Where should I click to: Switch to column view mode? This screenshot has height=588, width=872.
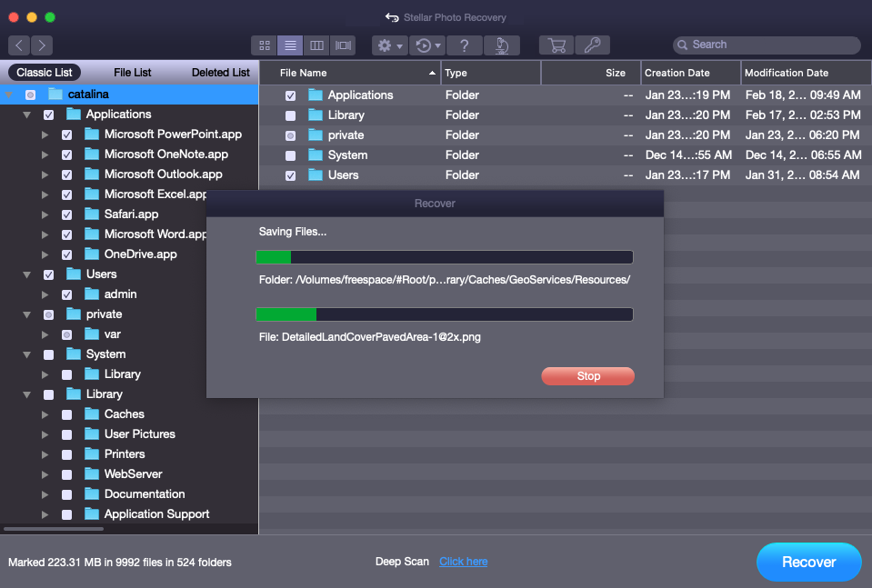tap(316, 45)
